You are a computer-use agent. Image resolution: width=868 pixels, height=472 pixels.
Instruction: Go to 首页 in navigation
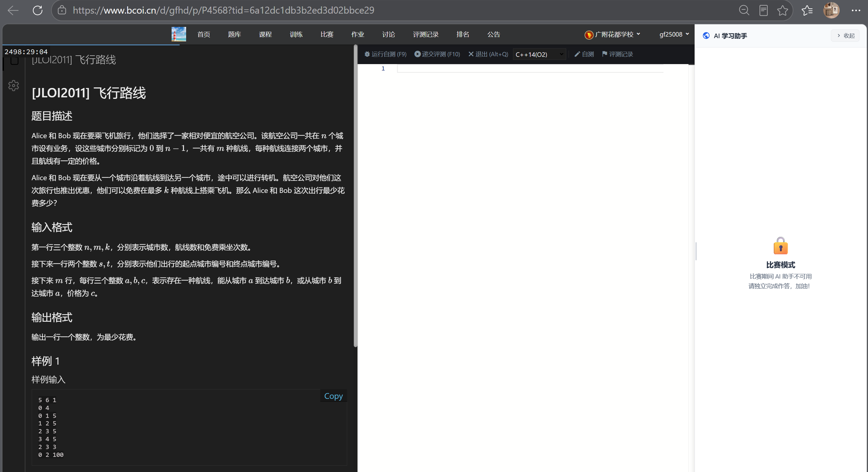[x=204, y=34]
